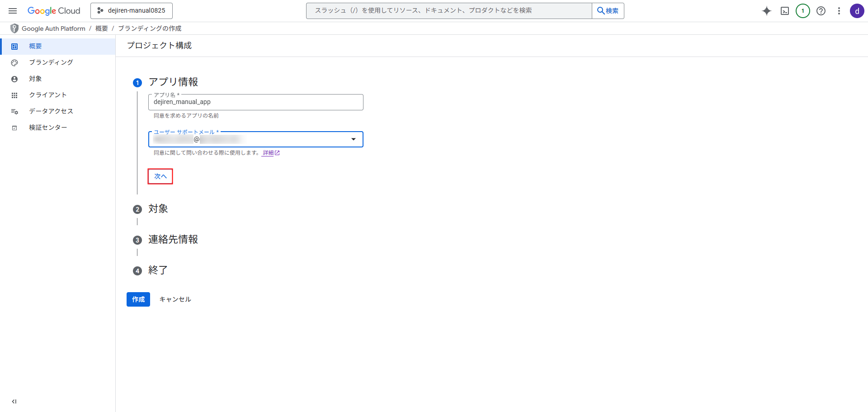Open the notifications badge showing 1
This screenshot has height=412, width=868.
802,11
